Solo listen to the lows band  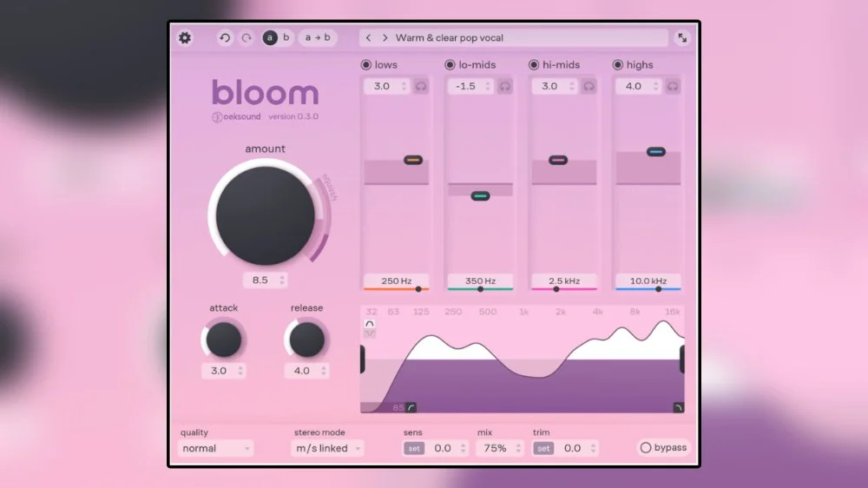coord(421,87)
